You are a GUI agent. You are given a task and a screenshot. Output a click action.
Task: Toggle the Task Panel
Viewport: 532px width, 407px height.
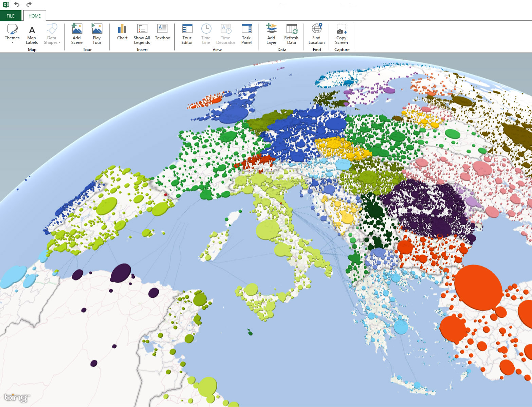tap(246, 34)
